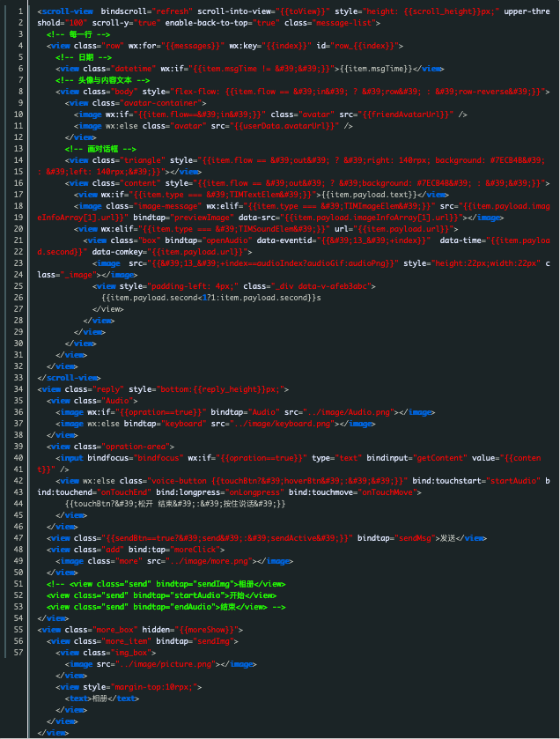560x739 pixels.
Task: Click the "datetime" class value
Action: (x=133, y=69)
